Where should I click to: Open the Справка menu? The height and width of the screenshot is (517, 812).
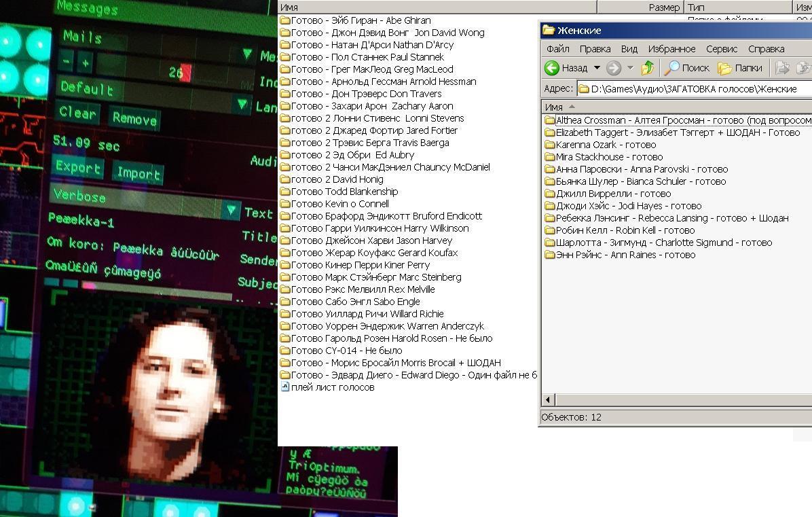(766, 49)
